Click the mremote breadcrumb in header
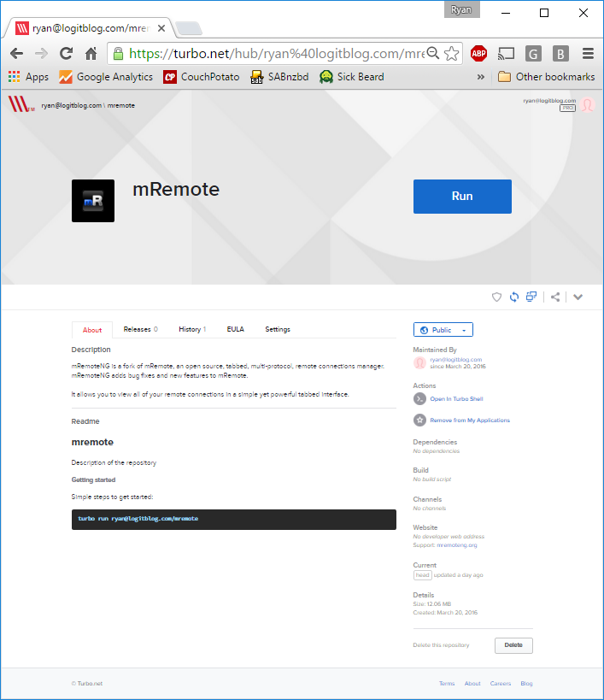This screenshot has height=700, width=604. click(121, 105)
